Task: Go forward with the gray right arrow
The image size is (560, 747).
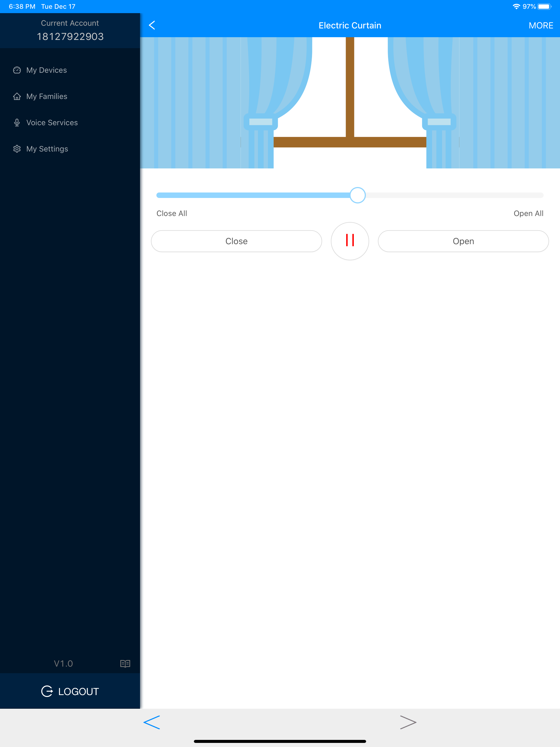Action: pyautogui.click(x=408, y=722)
